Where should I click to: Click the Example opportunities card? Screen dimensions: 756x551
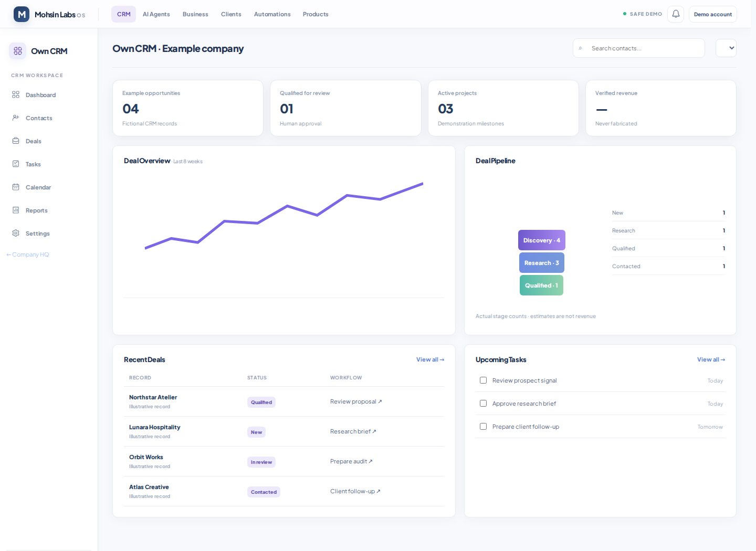(188, 108)
